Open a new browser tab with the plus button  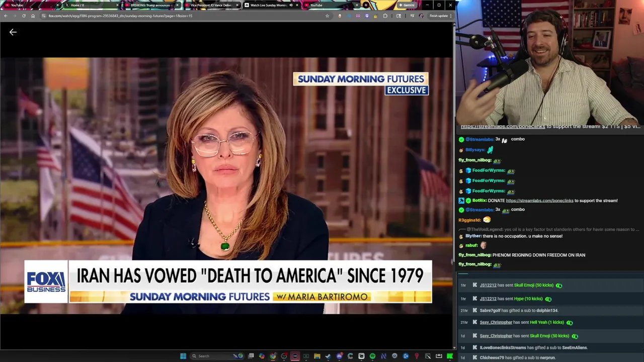[x=366, y=5]
